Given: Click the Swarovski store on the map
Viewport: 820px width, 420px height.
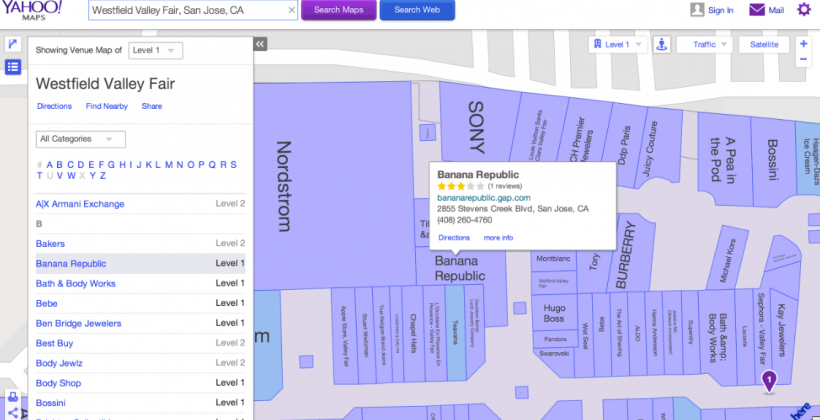Looking at the screenshot, I should [553, 354].
